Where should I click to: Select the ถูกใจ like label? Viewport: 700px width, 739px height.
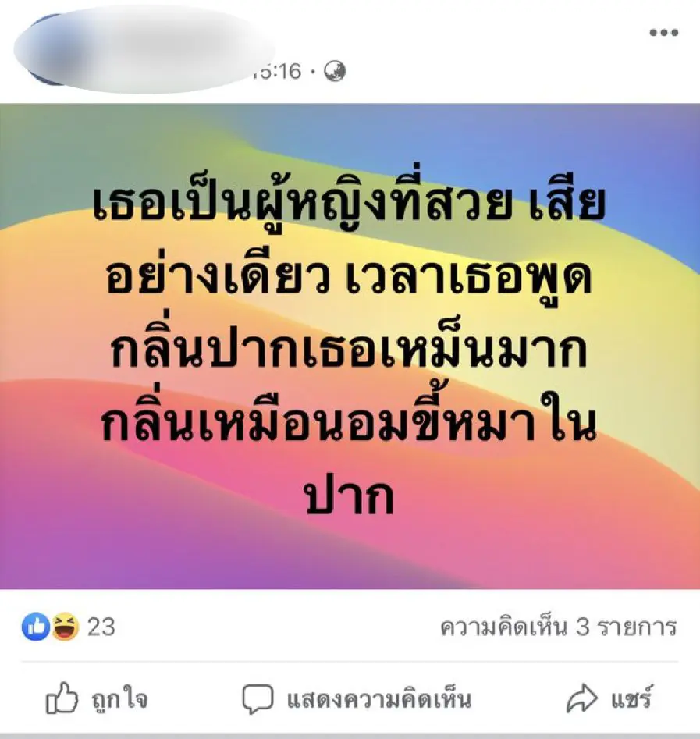pos(119,699)
